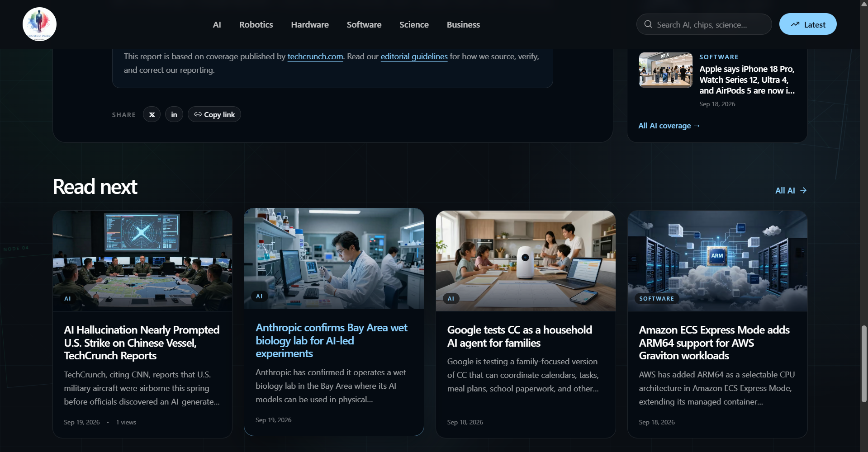Screen dimensions: 868x452
Task: Open Anthropic confirms Bay Area wet biology headline
Action: [332, 340]
